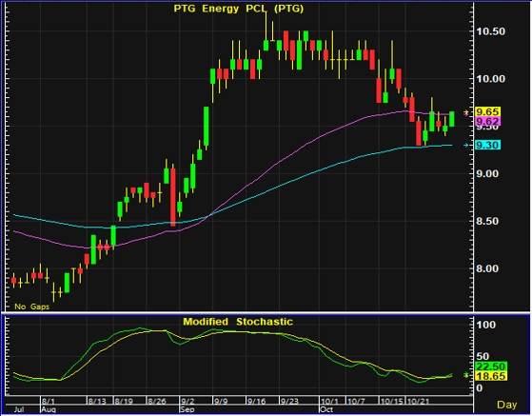Screen dimensions: 532x416
Task: Click the 9/2 date marker
Action: click(x=187, y=402)
